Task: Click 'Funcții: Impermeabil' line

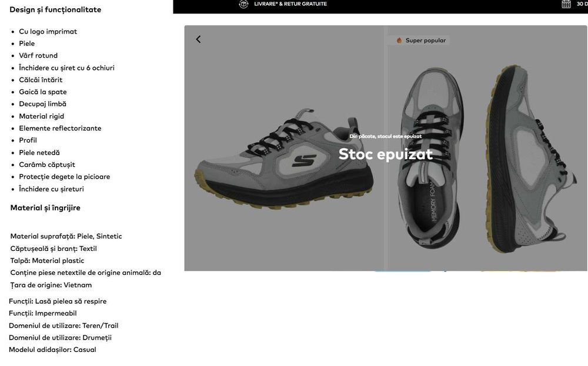Action: [43, 313]
